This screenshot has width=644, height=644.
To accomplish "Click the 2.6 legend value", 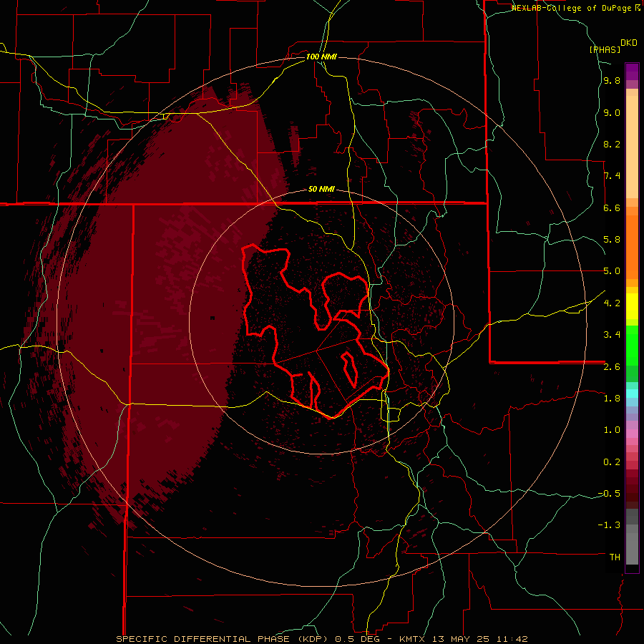I will click(x=612, y=367).
